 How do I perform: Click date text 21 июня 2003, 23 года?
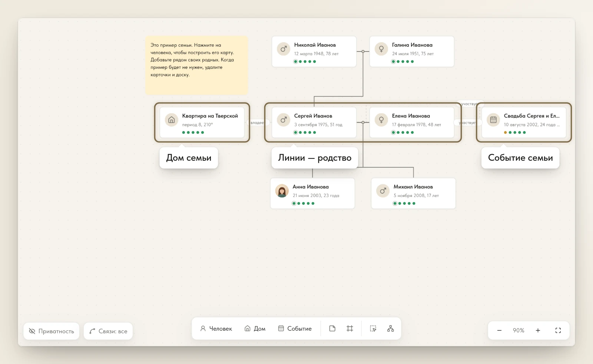[316, 196]
